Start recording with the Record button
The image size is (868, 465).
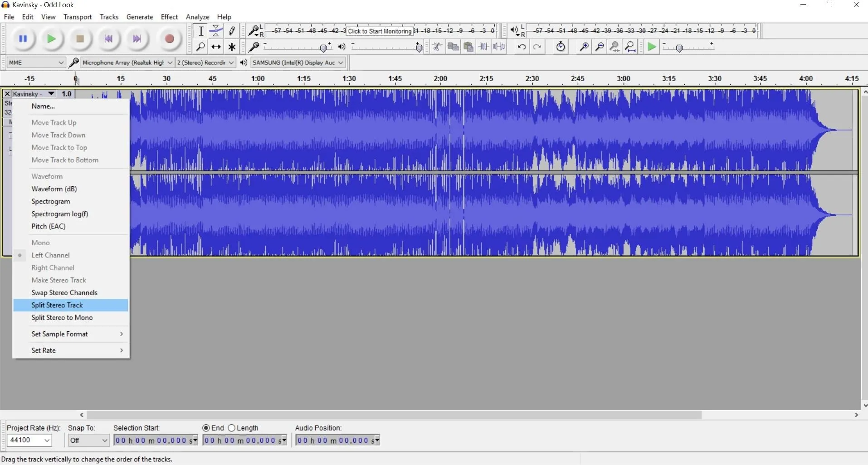click(x=170, y=39)
